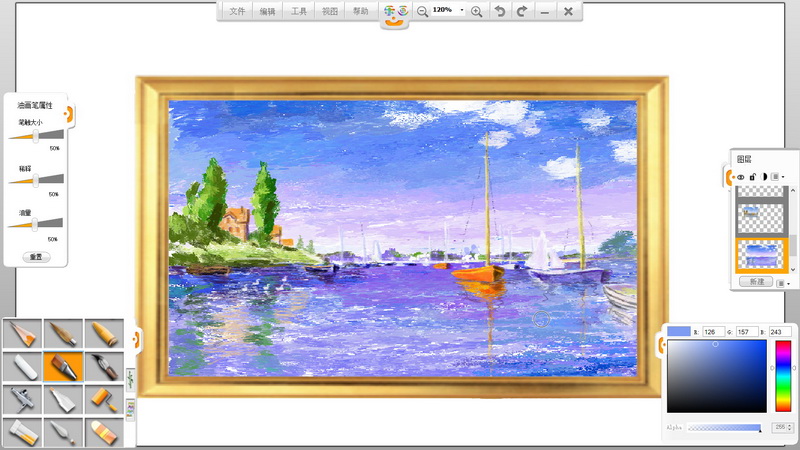Select the paint roller tool
Image resolution: width=800 pixels, height=450 pixels.
click(x=104, y=399)
